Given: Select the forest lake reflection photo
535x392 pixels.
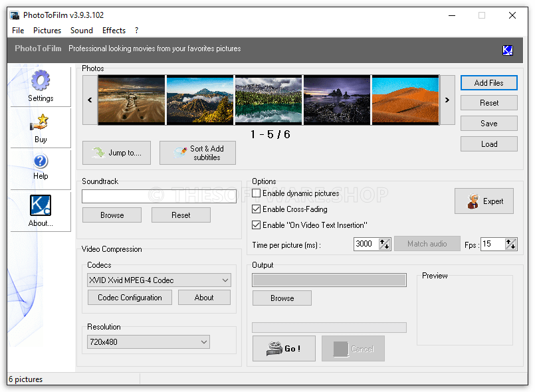Looking at the screenshot, I should coord(268,100).
